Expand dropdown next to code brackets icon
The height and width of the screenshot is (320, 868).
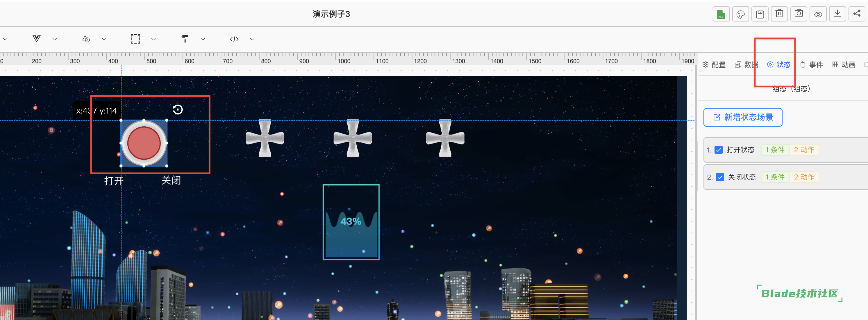[252, 39]
